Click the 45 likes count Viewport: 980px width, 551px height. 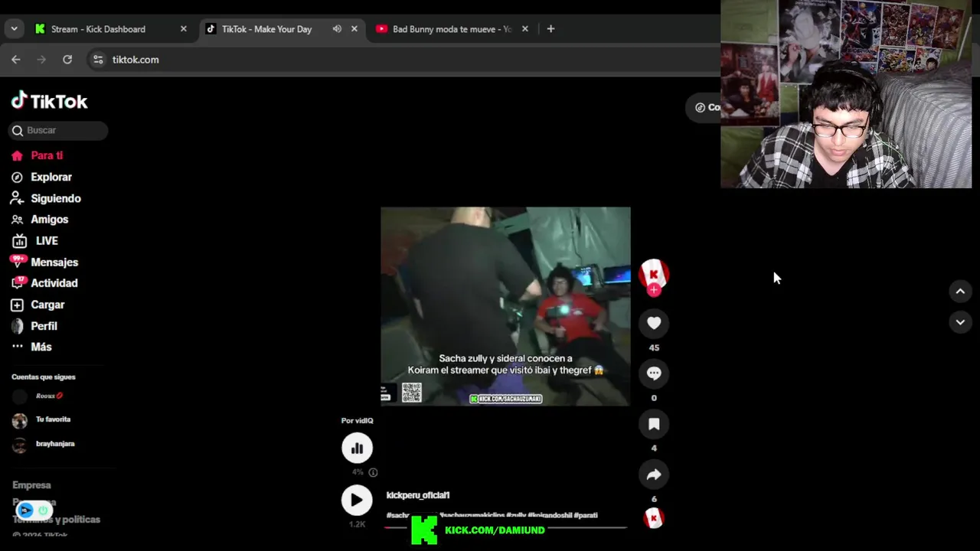[654, 347]
